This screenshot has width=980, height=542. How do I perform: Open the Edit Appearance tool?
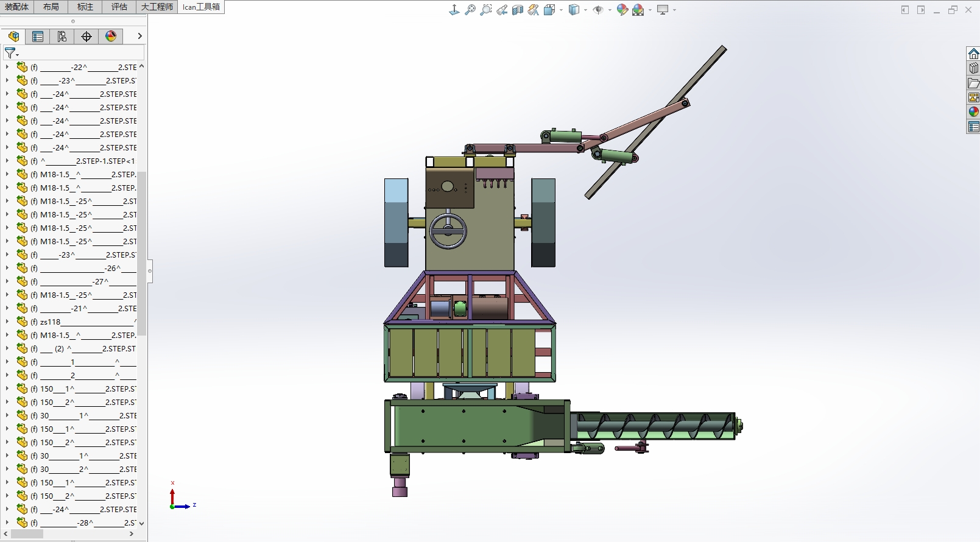[622, 10]
